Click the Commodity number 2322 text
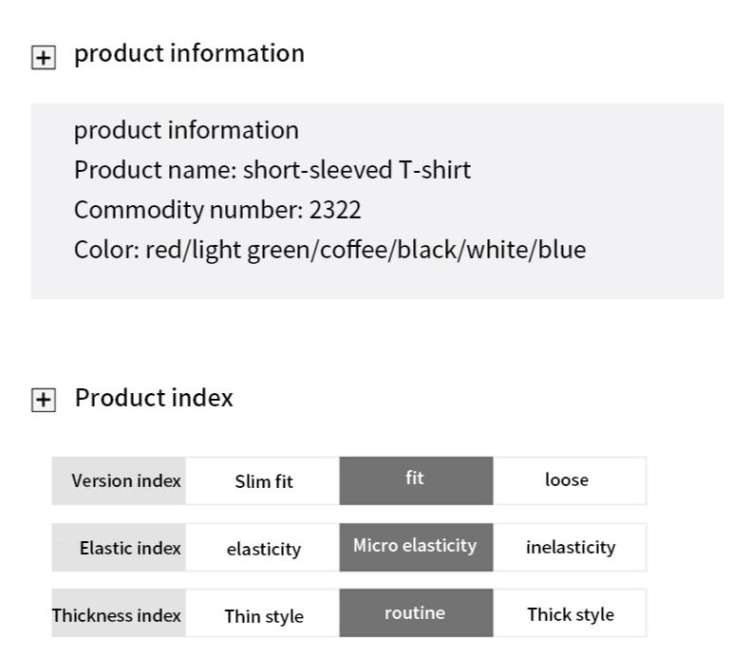Screen dimensions: 750x657 click(217, 210)
